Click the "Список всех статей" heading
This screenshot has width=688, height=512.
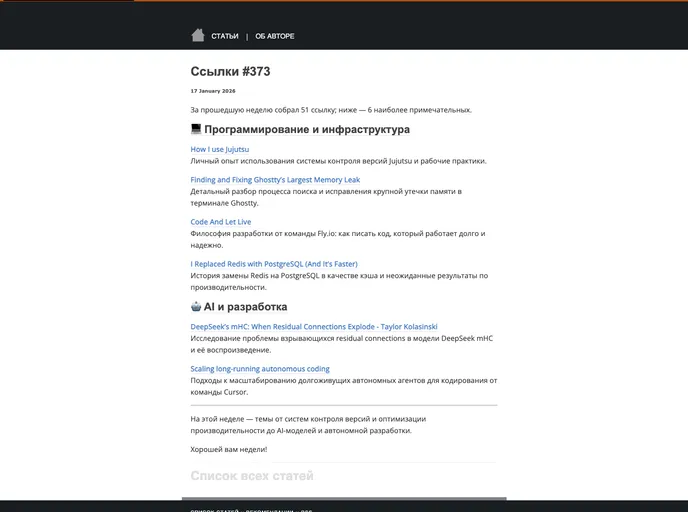click(252, 476)
